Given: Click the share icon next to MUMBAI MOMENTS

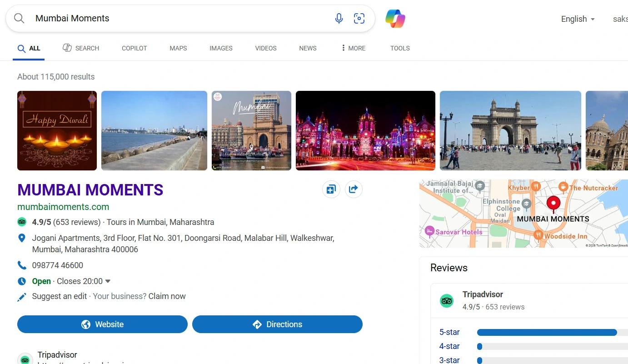Looking at the screenshot, I should [x=354, y=189].
